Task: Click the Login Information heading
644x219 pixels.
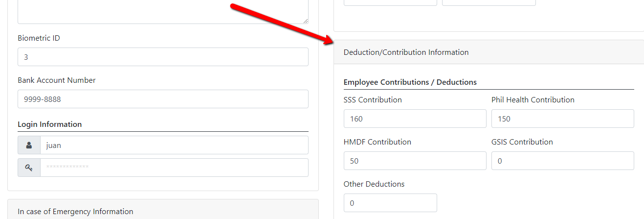Action: pyautogui.click(x=50, y=124)
